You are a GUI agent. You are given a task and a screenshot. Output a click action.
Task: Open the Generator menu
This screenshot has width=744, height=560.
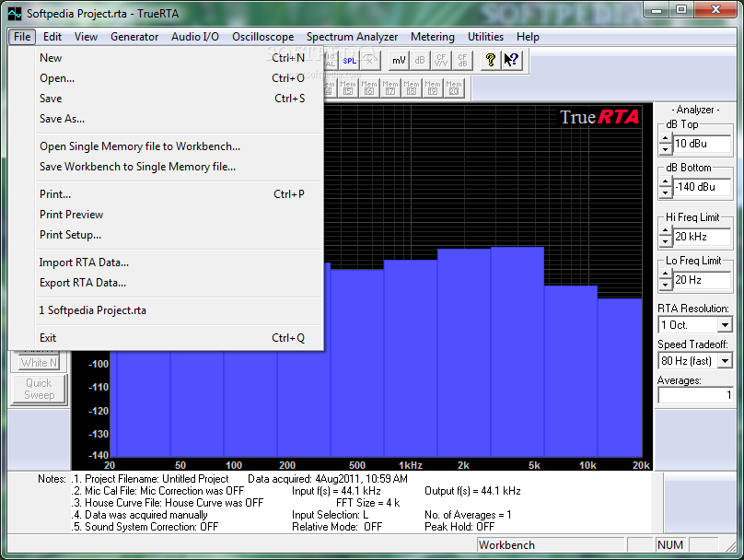pyautogui.click(x=134, y=37)
